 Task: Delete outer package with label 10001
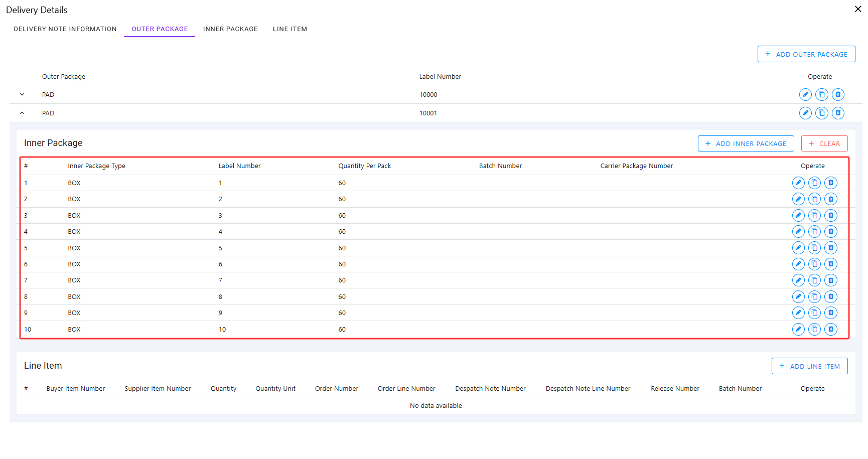click(x=838, y=113)
